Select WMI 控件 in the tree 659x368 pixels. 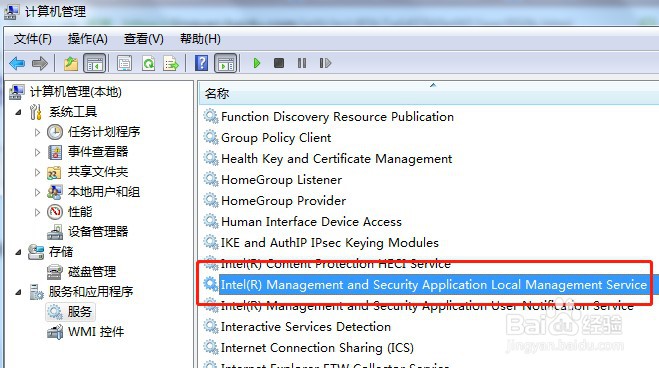pos(96,332)
